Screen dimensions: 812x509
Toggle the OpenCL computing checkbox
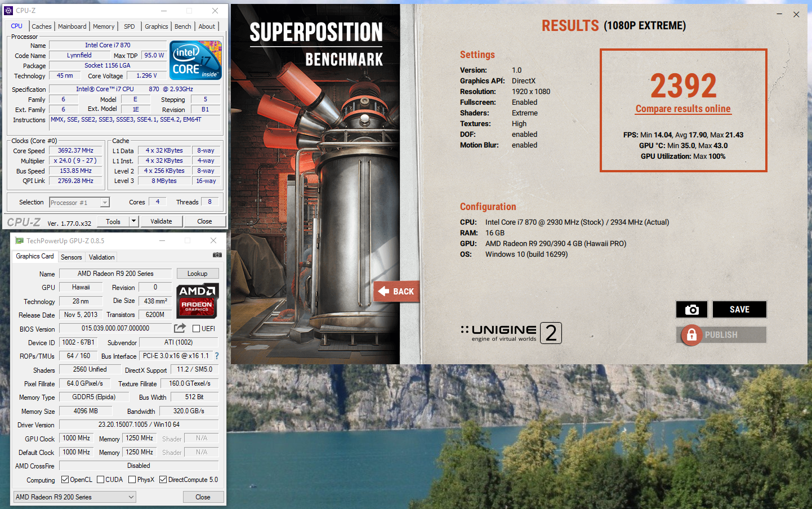(65, 480)
